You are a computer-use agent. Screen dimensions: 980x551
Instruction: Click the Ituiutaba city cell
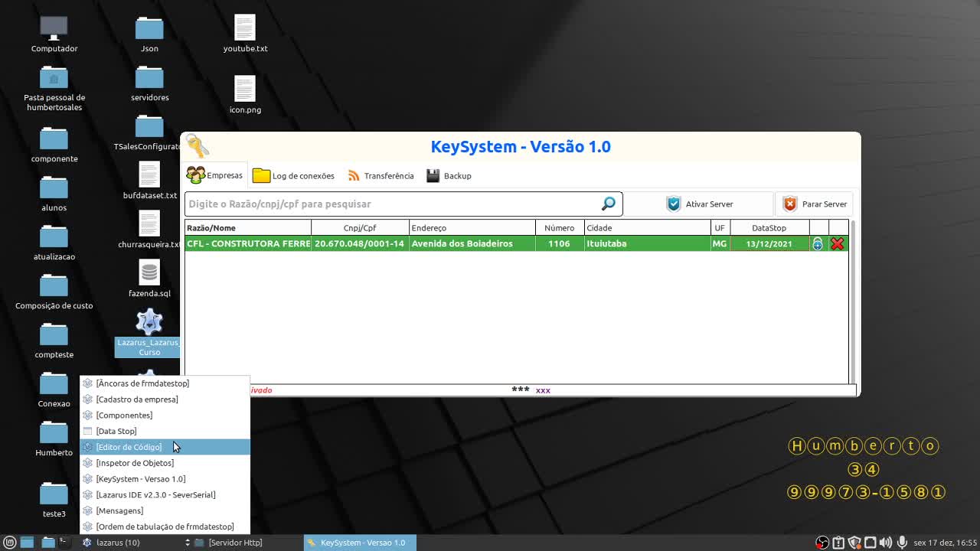(x=648, y=243)
